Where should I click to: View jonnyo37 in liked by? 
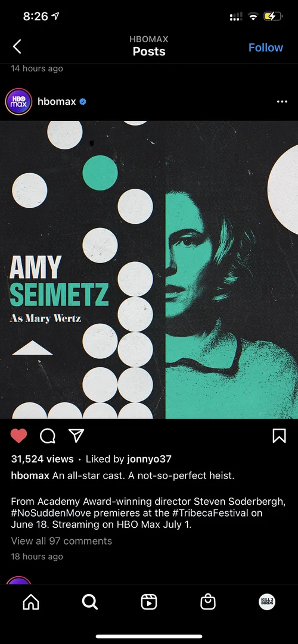pyautogui.click(x=149, y=459)
